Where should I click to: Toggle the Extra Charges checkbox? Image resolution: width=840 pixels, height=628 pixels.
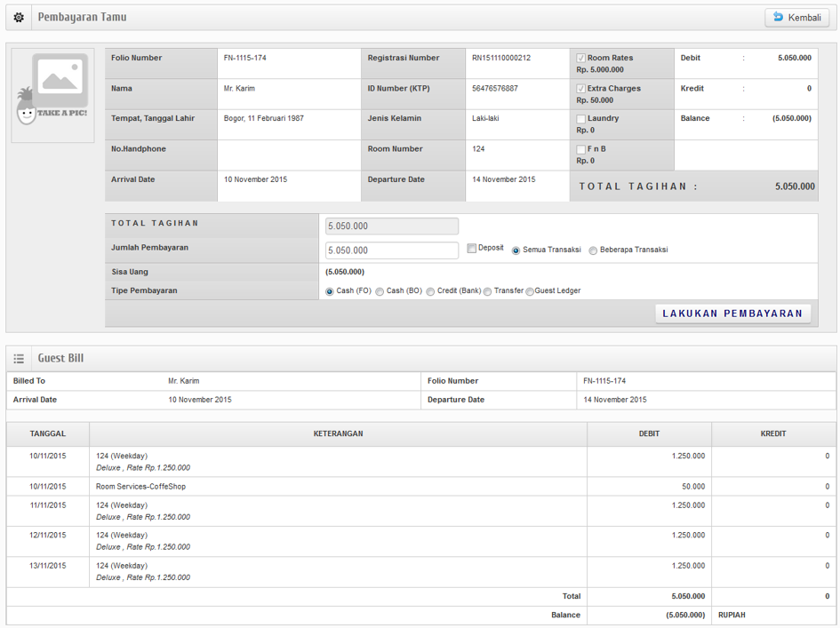pos(581,89)
